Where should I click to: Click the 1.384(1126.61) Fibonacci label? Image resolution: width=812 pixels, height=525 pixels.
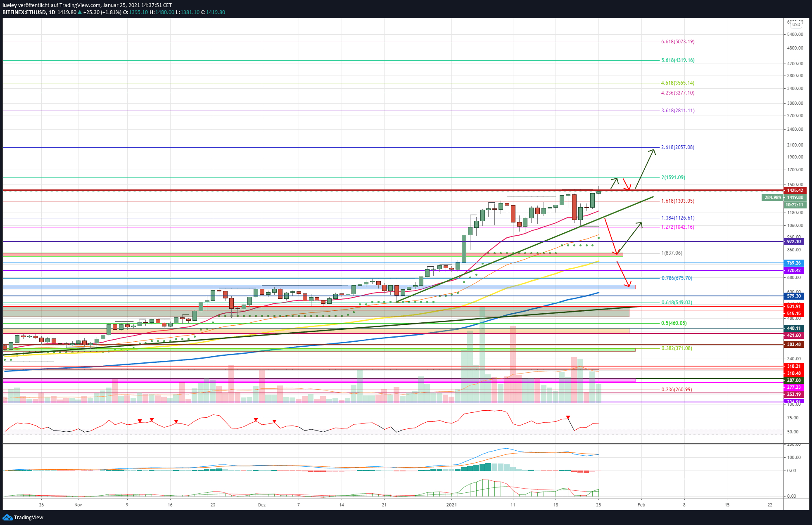[678, 218]
